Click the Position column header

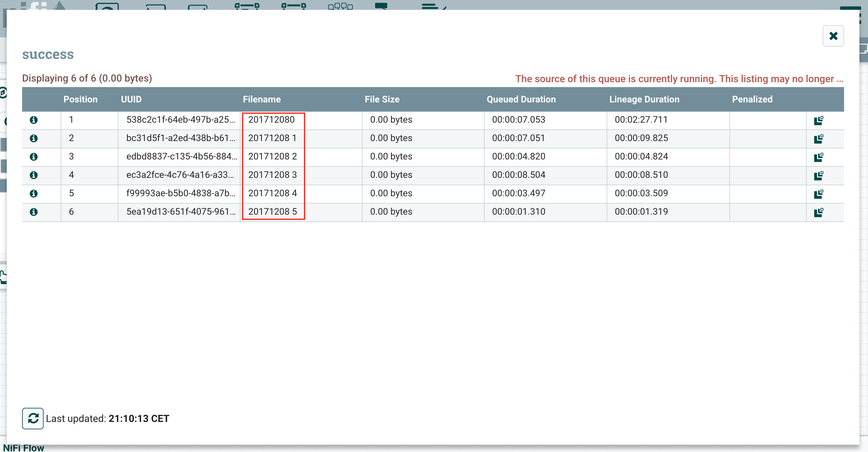[80, 99]
